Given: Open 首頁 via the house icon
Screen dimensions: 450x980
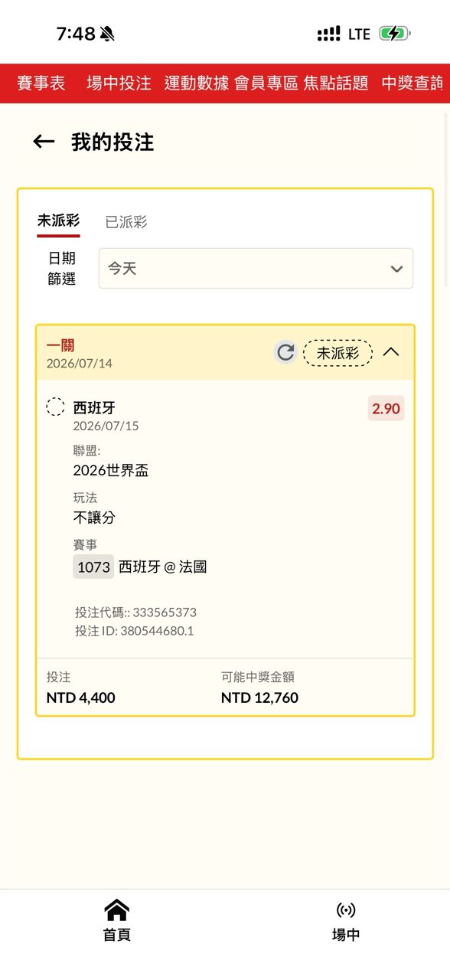Looking at the screenshot, I should tap(116, 910).
